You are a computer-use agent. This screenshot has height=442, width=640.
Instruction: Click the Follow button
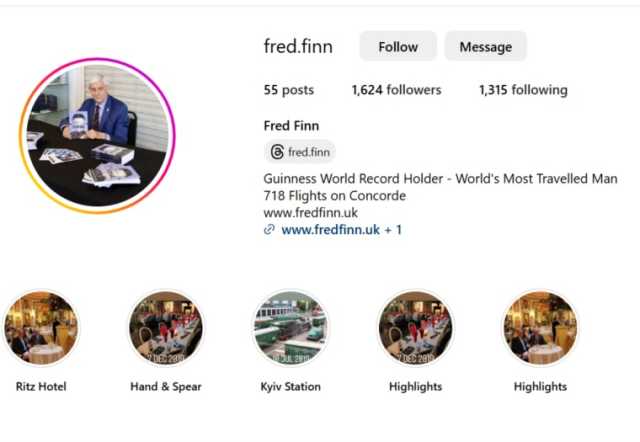[x=398, y=47]
